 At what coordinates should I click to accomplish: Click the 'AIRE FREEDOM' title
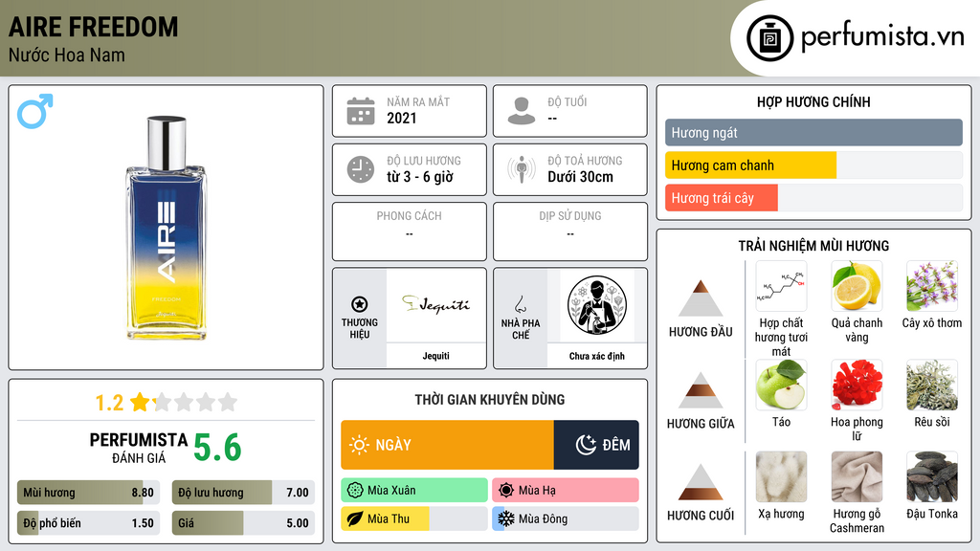coord(93,28)
